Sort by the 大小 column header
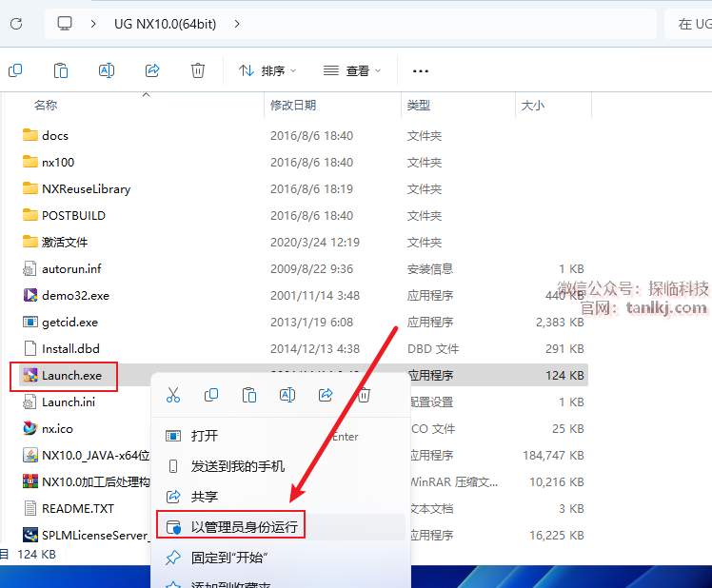Screen dimensions: 712x588 [533, 106]
